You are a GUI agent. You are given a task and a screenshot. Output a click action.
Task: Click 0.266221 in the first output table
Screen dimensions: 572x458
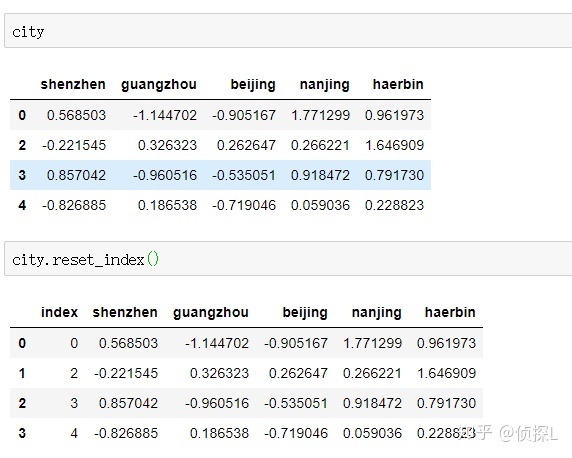click(x=320, y=145)
